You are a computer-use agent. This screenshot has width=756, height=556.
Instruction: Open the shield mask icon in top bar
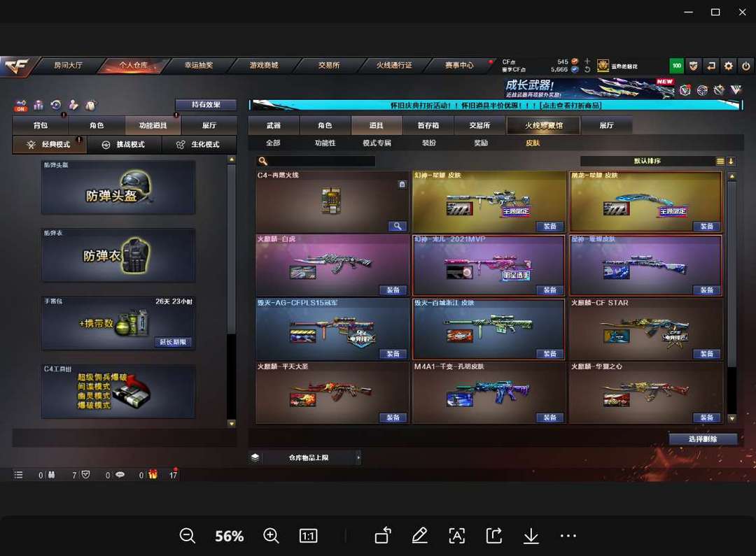click(x=694, y=66)
